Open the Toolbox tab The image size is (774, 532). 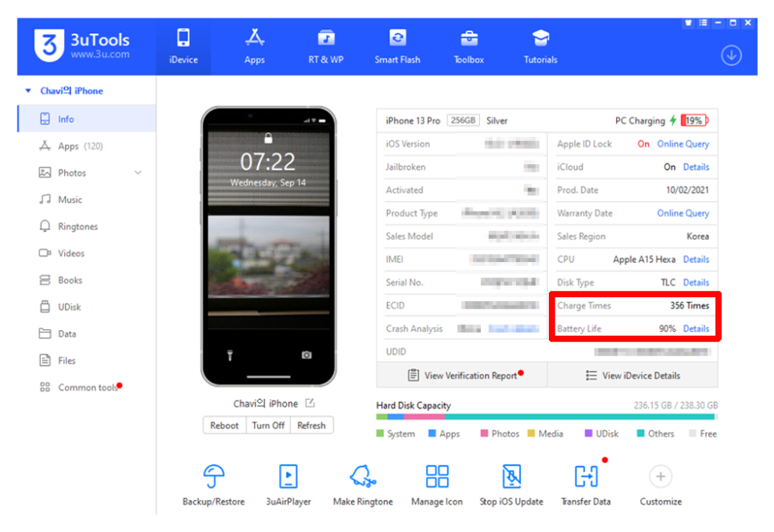469,47
